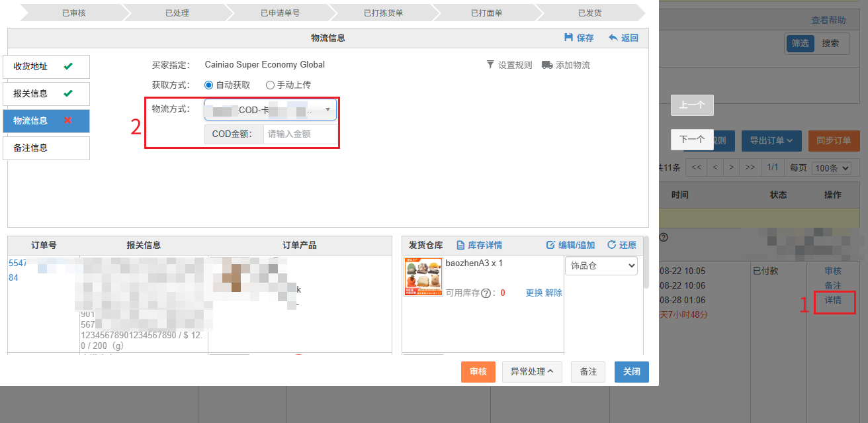Click available stock help question mark

[x=486, y=293]
